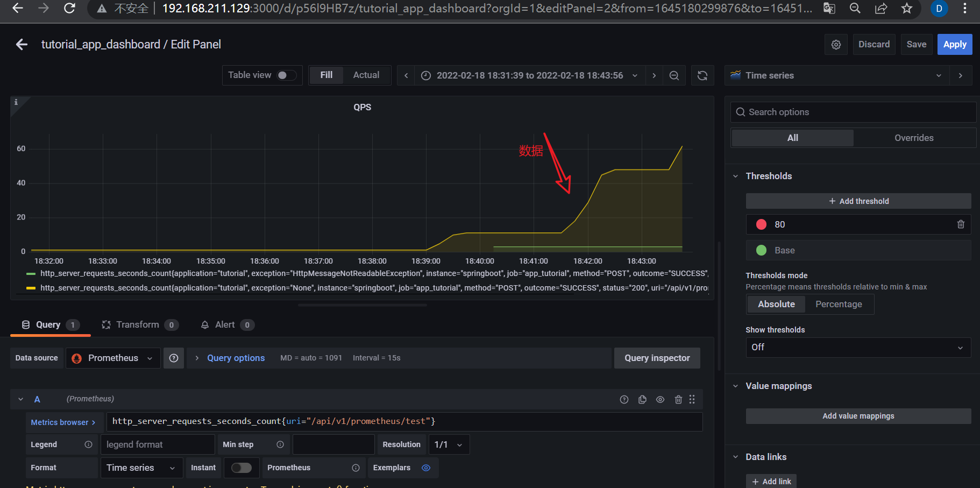Image resolution: width=980 pixels, height=488 pixels.
Task: Collapse the Data links section
Action: (x=735, y=457)
